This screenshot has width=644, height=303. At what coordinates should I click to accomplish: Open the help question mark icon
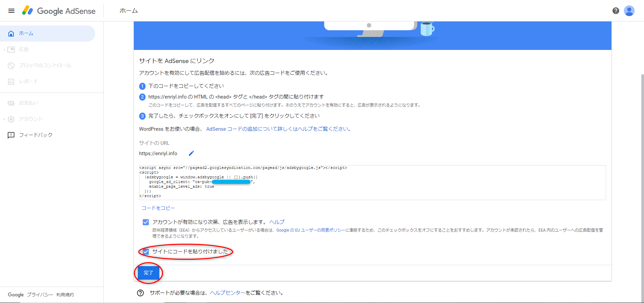[x=615, y=11]
